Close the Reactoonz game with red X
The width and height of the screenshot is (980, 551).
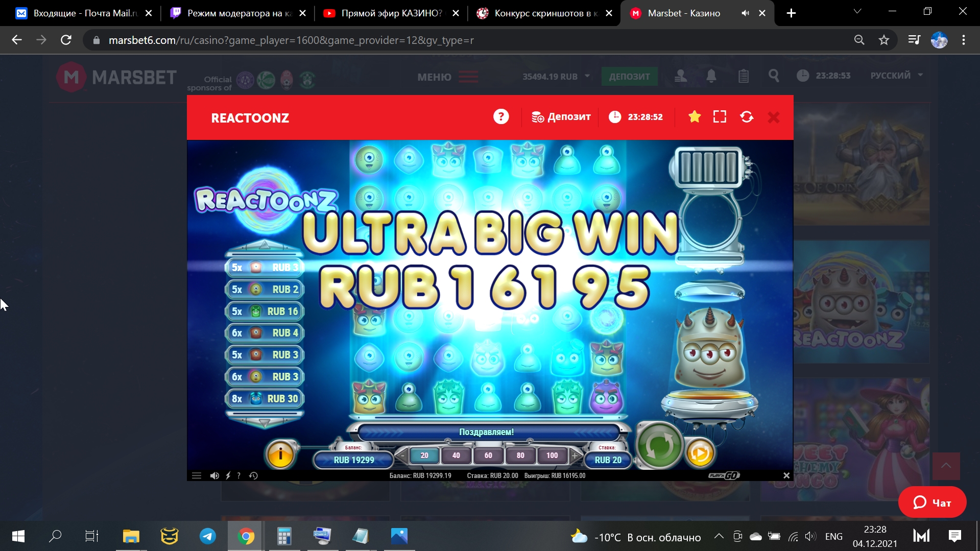pos(774,117)
